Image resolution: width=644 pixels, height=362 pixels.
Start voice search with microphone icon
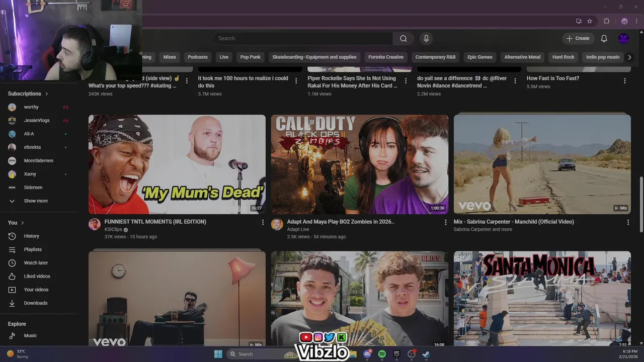click(426, 38)
